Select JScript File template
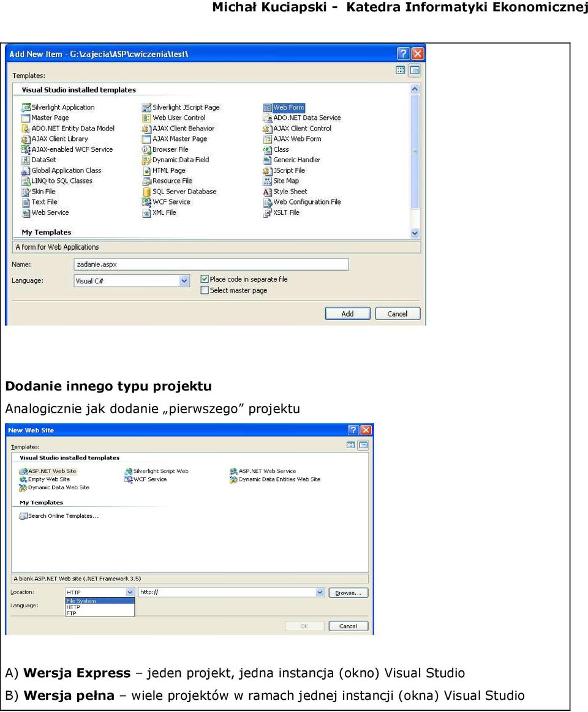Screen dimensions: 588x712 284,170
